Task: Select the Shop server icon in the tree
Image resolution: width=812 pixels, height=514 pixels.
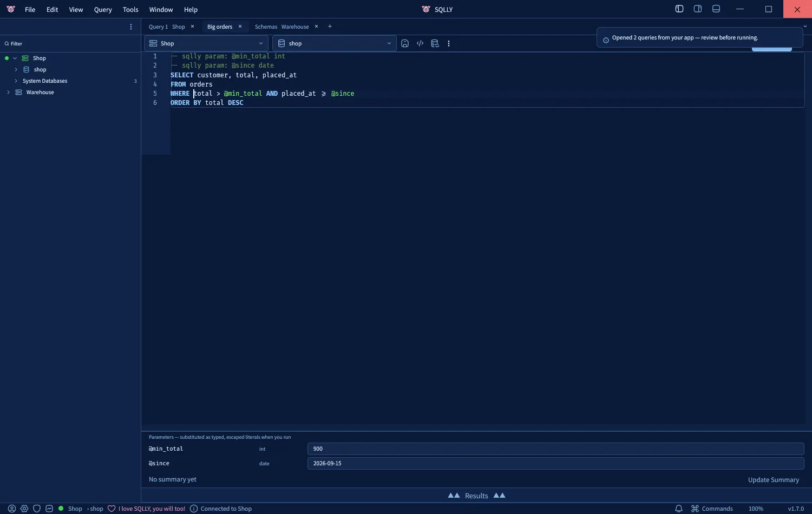Action: 25,58
